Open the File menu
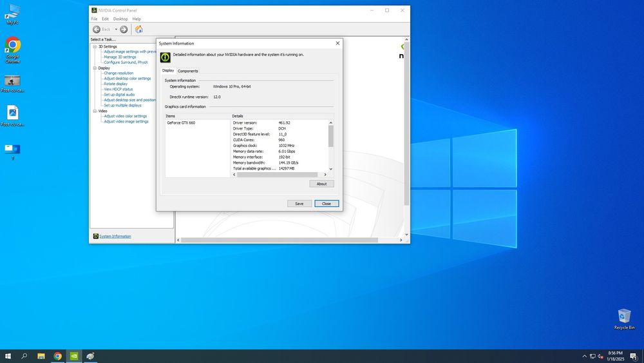644x363 pixels. (x=94, y=19)
